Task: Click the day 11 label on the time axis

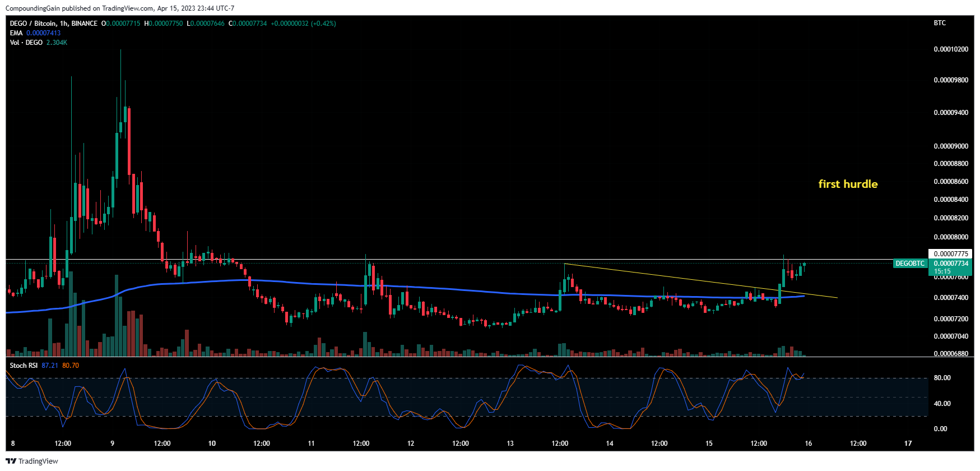Action: point(311,444)
